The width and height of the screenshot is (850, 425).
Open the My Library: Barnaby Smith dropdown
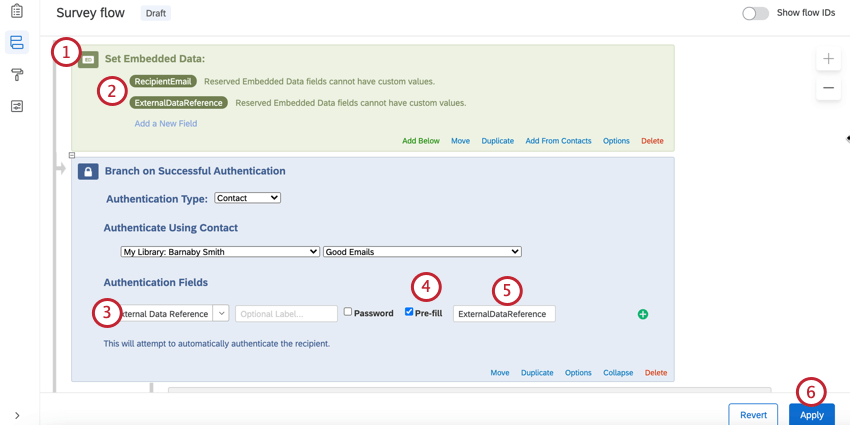(219, 252)
